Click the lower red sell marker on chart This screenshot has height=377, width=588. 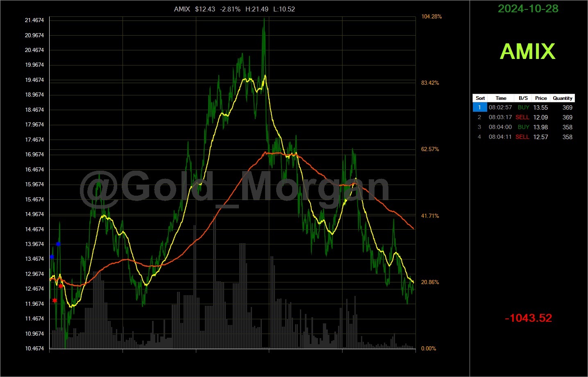pyautogui.click(x=54, y=300)
